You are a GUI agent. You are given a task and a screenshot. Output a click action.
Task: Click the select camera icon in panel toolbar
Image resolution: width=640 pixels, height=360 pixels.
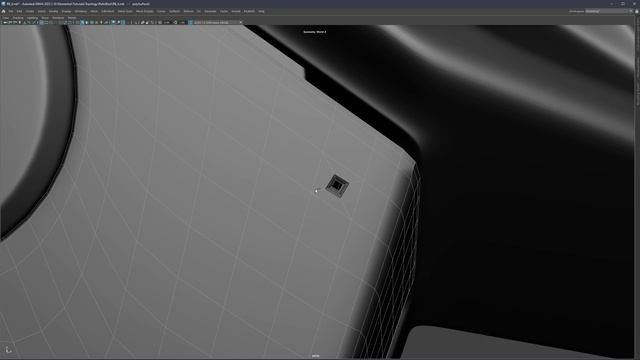5,22
